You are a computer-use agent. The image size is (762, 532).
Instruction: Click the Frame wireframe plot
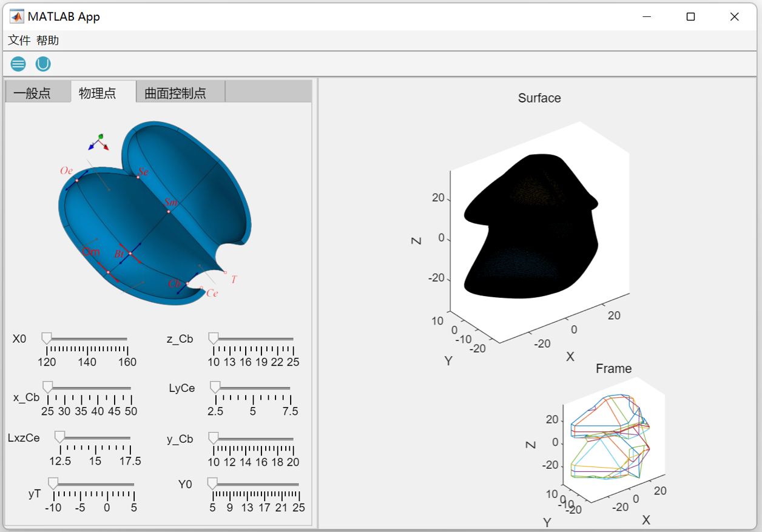[610, 437]
